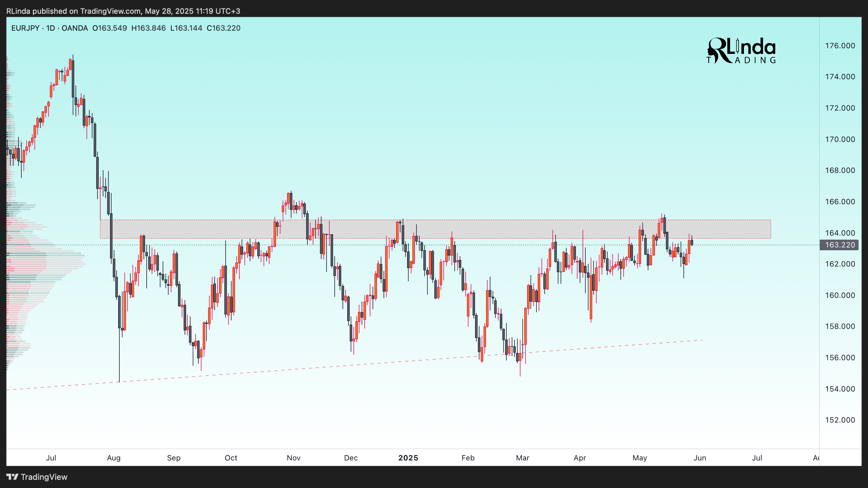Click the 152.000 price axis label

coord(840,420)
